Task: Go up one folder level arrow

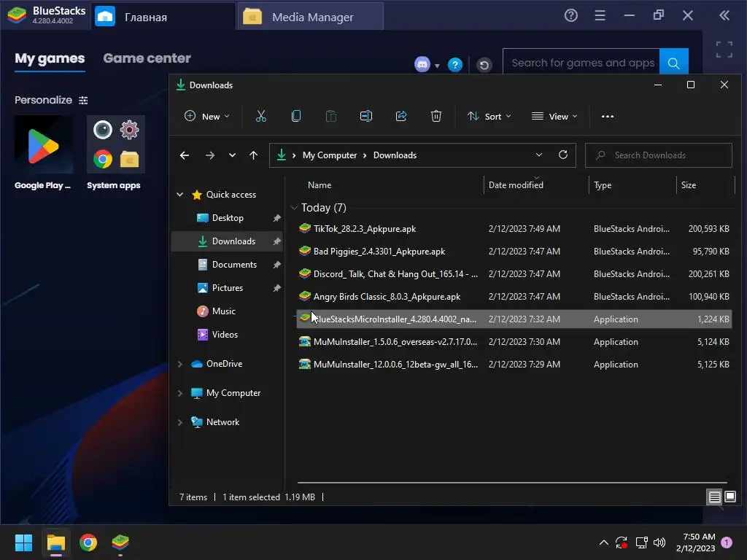Action: (x=253, y=155)
